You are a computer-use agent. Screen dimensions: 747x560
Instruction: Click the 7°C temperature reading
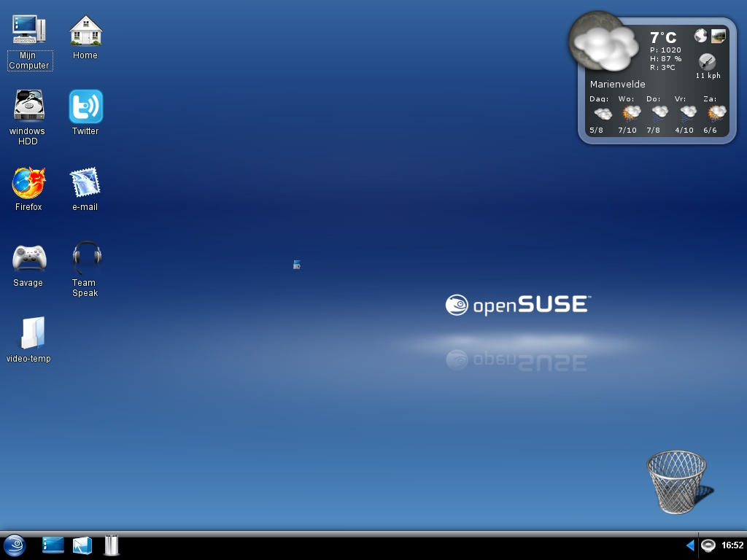[x=663, y=38]
